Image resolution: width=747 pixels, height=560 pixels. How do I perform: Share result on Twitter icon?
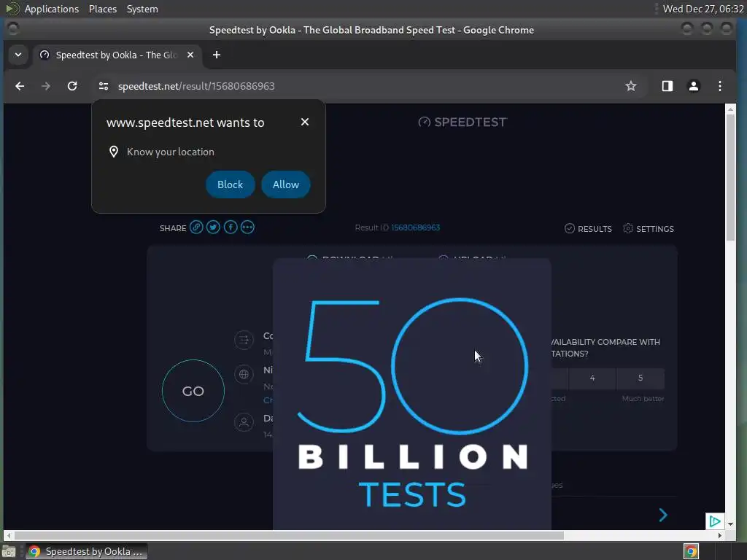tap(214, 227)
